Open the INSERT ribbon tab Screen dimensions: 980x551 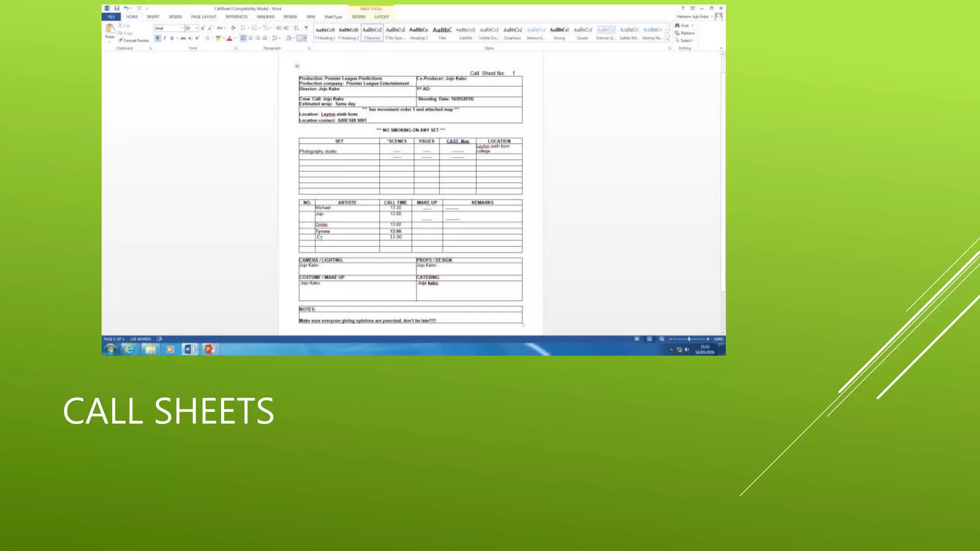153,17
